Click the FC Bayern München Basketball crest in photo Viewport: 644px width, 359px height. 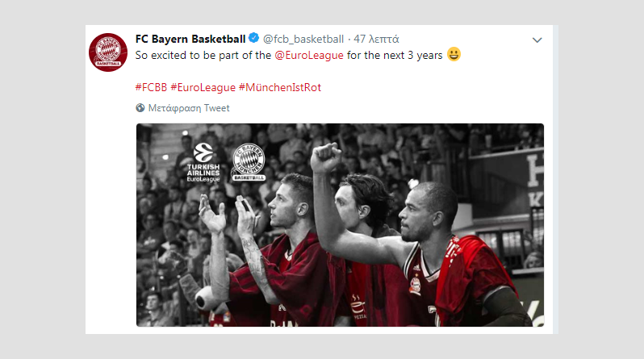[x=248, y=162]
